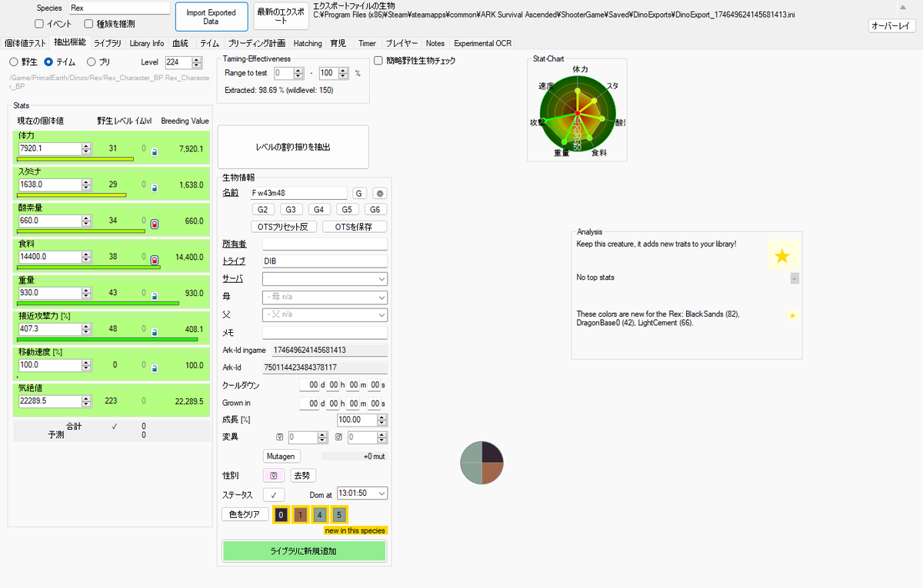The height and width of the screenshot is (588, 923).
Task: Click the Mutagen button
Action: [281, 456]
